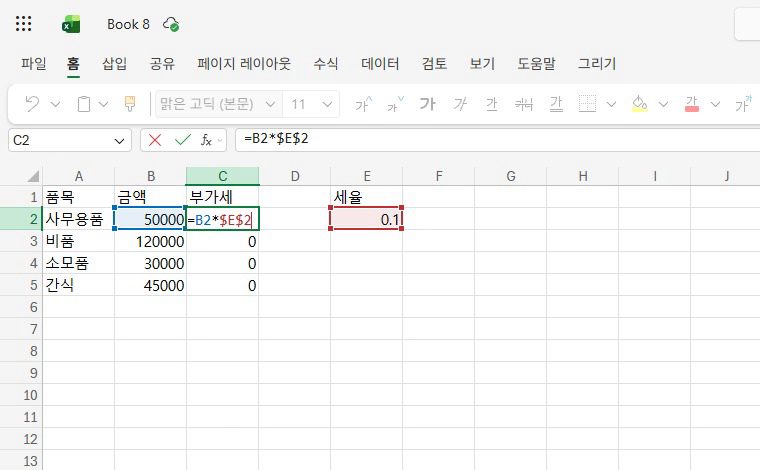
Task: Select cell with value 120000
Action: [x=150, y=241]
